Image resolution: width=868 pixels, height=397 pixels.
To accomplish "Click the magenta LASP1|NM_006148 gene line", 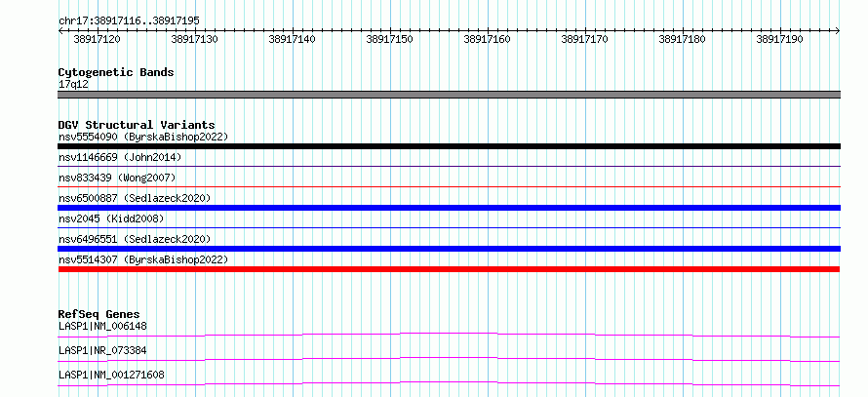I will pos(449,335).
